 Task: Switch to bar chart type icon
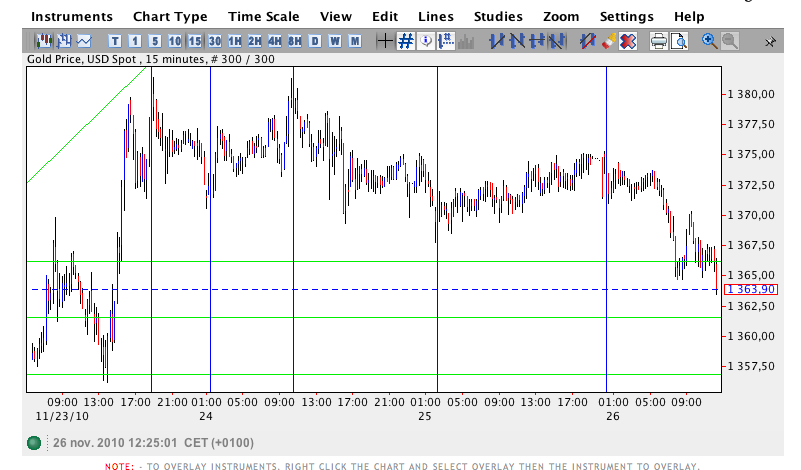(64, 41)
